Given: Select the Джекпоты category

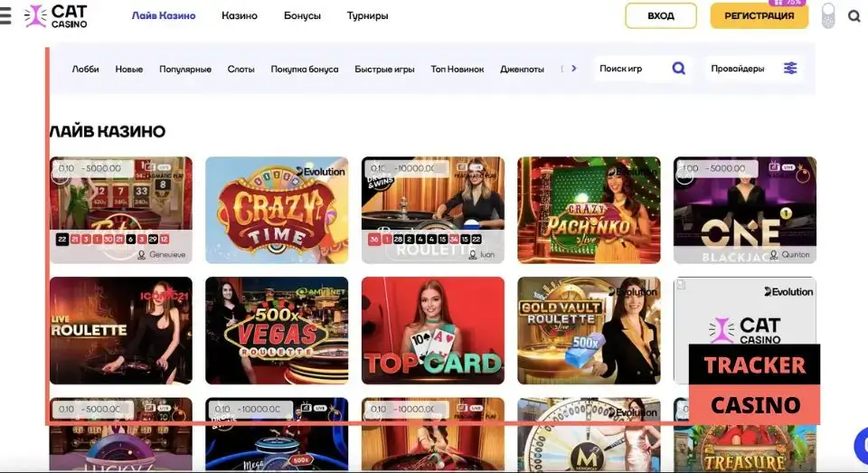Looking at the screenshot, I should (x=522, y=70).
